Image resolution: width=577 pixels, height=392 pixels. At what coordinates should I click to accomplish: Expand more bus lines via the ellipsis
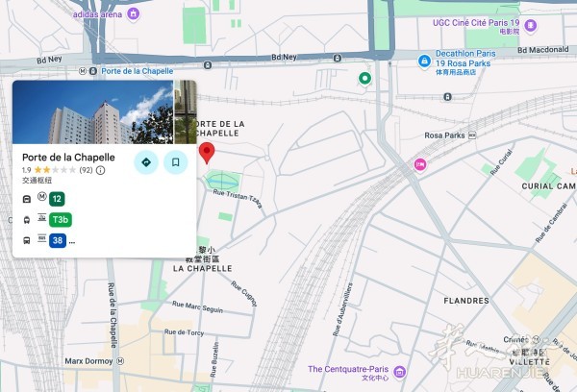[x=72, y=242]
